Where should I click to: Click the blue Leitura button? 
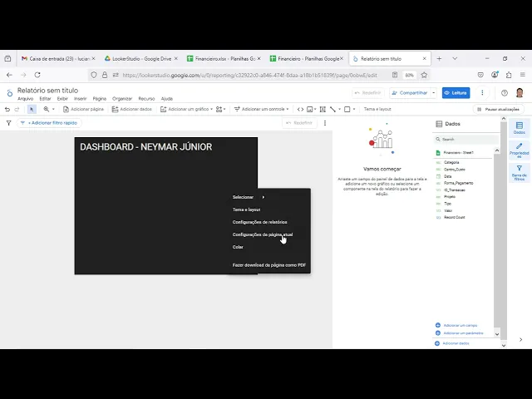pos(456,92)
